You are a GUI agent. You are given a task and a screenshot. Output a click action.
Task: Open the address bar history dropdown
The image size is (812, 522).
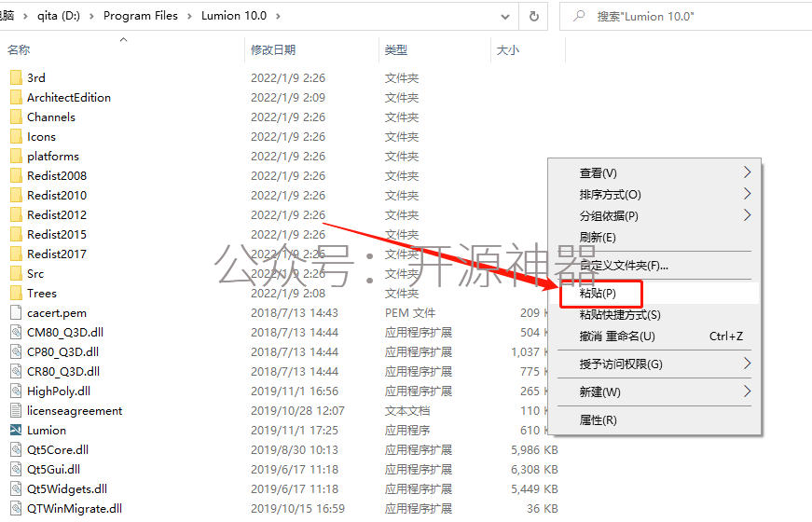(505, 17)
